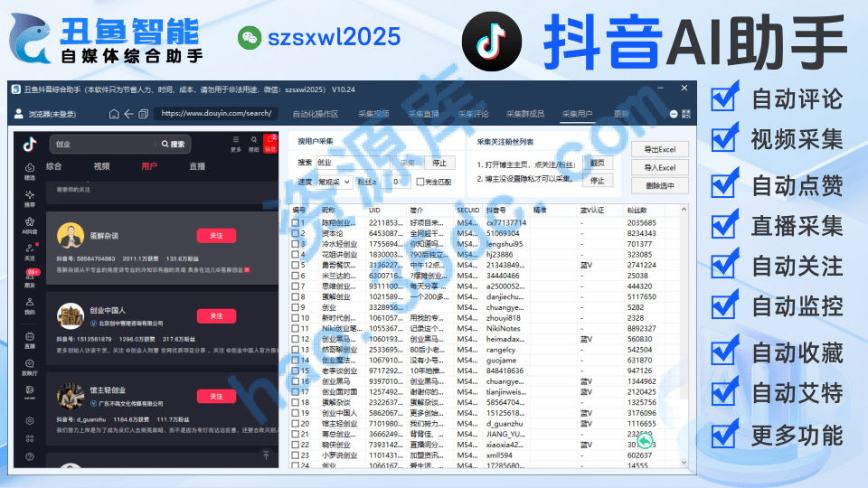Check the checkbox for row 22 晓侠创业
Viewport: 868px width, 488px height.
[295, 445]
